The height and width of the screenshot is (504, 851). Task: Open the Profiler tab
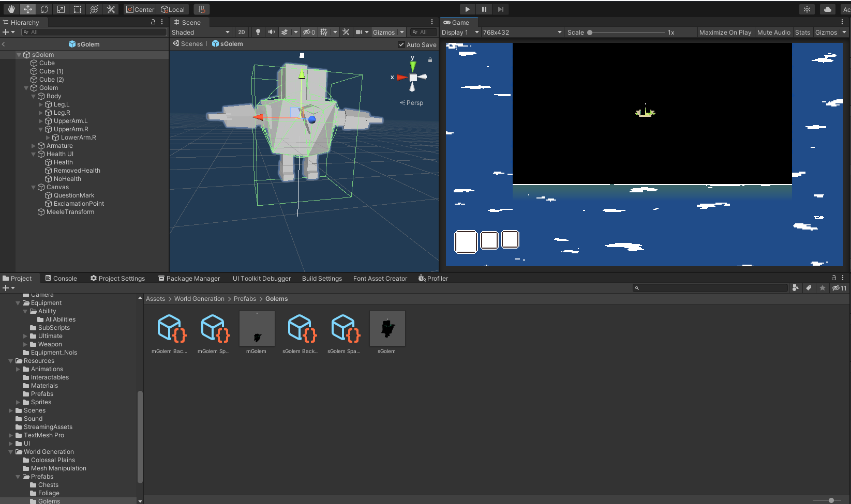pyautogui.click(x=433, y=278)
